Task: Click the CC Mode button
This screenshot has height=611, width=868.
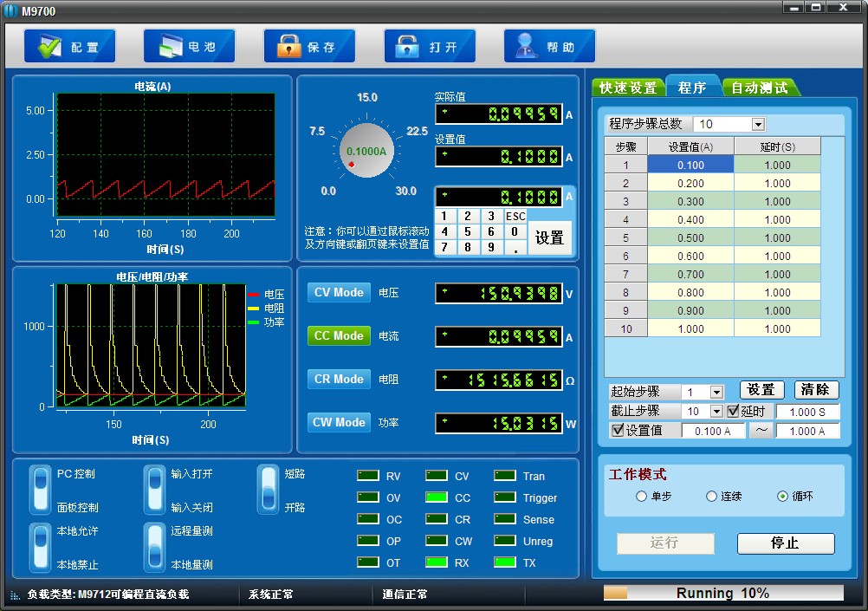Action: point(339,335)
